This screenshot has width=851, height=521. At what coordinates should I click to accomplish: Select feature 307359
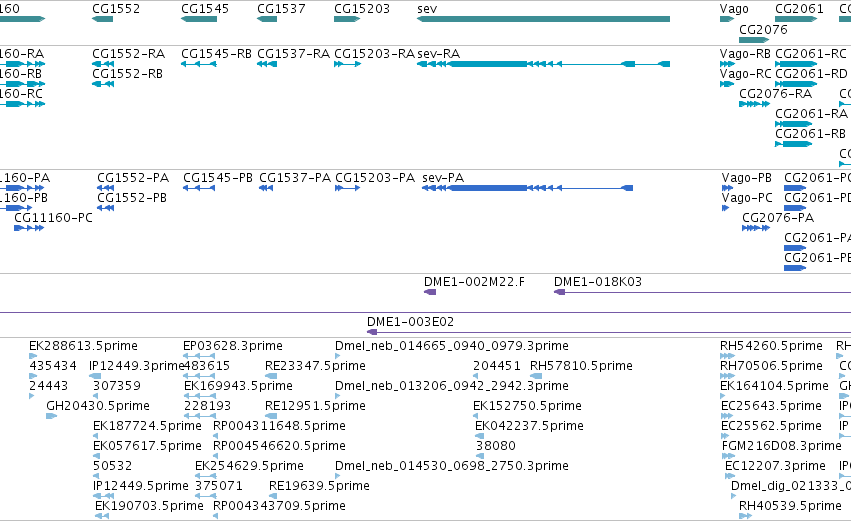click(96, 396)
